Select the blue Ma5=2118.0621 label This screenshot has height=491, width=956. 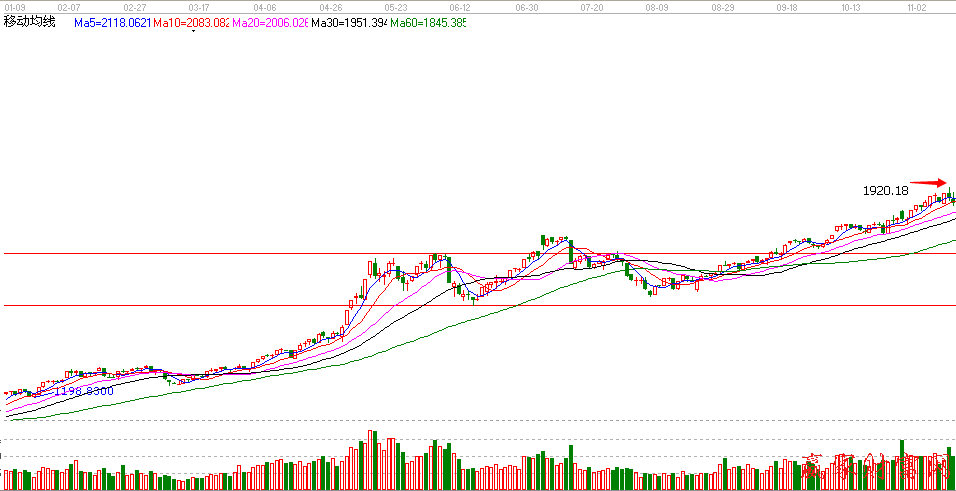[111, 22]
